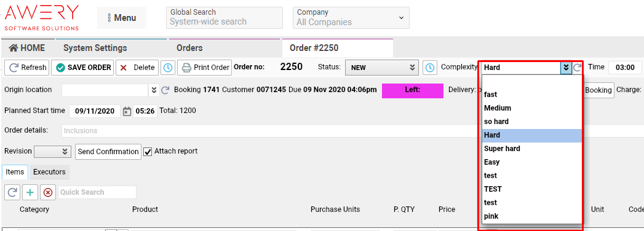Click the clock icon beside Status dropdown
The image size is (644, 231).
(x=429, y=68)
